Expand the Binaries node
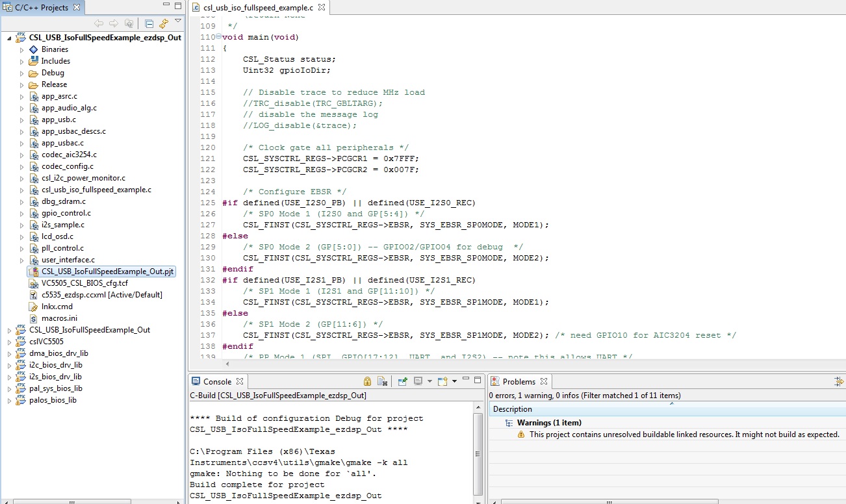 (21, 49)
